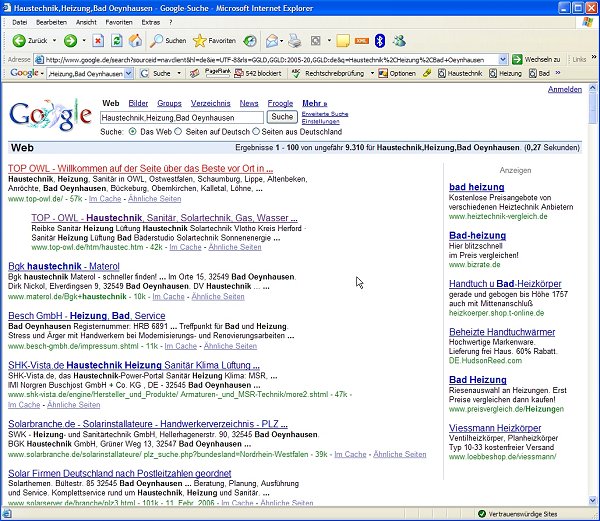Switch to the Bilder search tab

(138, 103)
